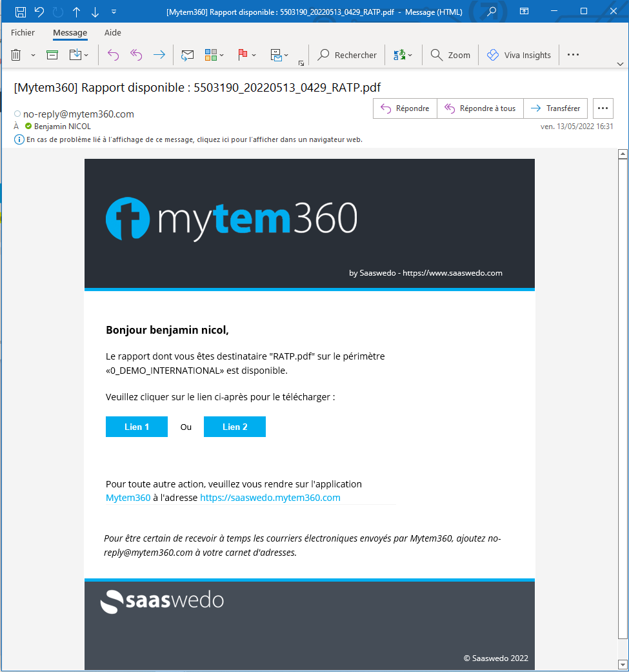Viewport: 629px width, 672px height.
Task: Open the Quick Access Toolbar customize dropdown
Action: (114, 12)
